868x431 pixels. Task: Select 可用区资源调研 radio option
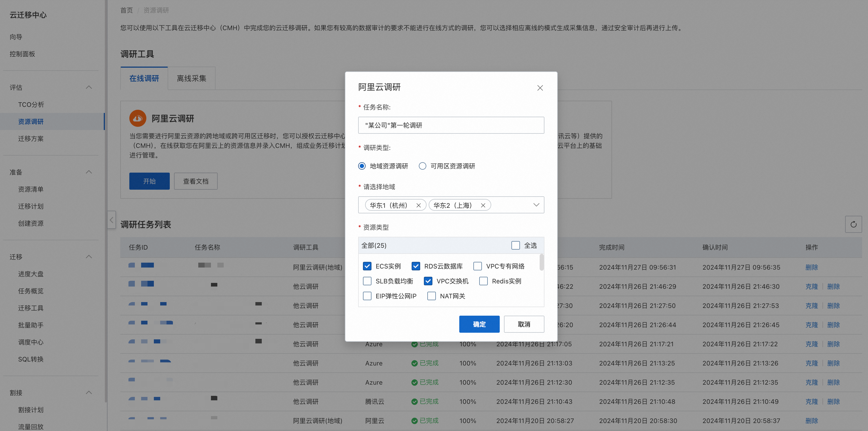tap(422, 166)
